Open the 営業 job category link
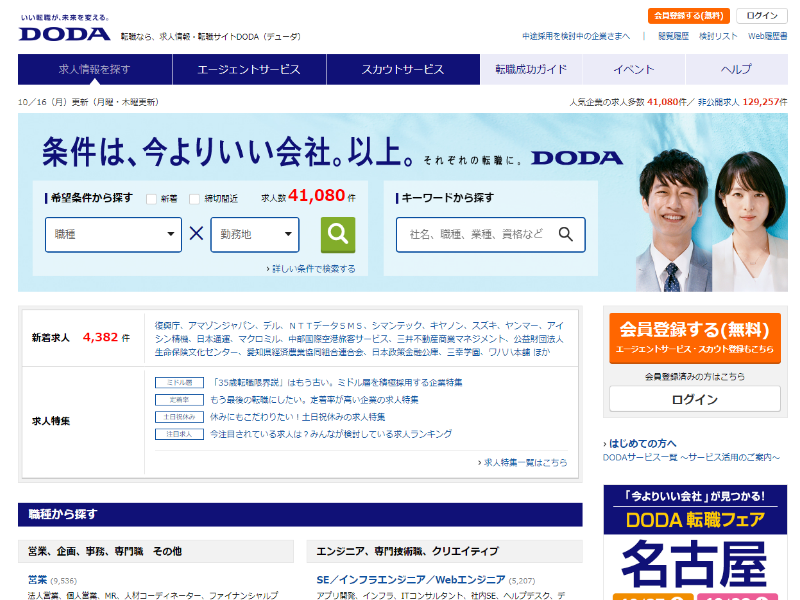Image resolution: width=800 pixels, height=600 pixels. 37,580
